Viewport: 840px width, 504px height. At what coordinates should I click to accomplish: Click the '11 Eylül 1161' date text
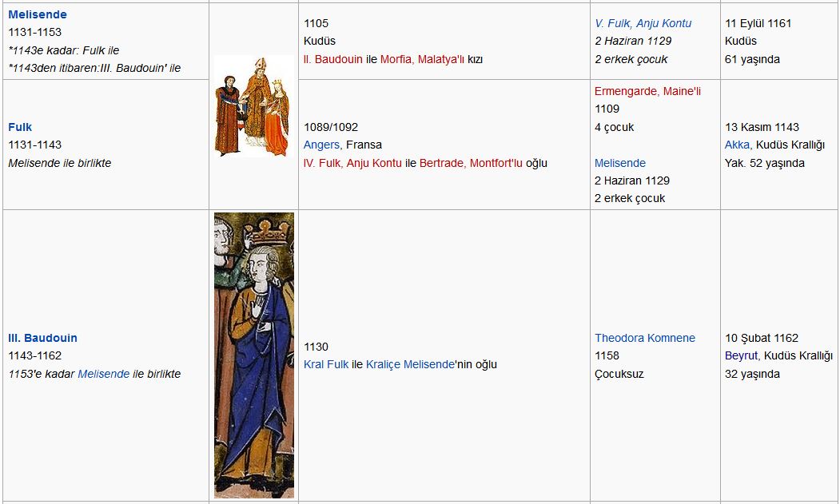(x=758, y=23)
